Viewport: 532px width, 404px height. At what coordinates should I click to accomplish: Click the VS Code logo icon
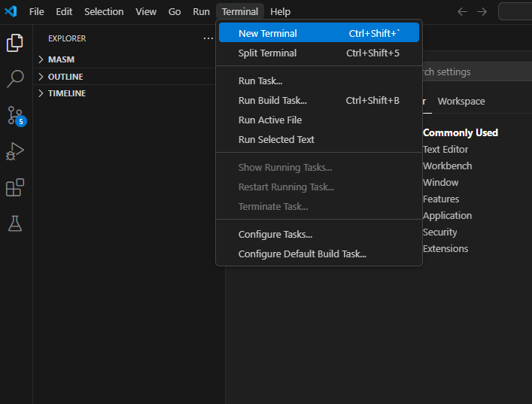point(11,11)
